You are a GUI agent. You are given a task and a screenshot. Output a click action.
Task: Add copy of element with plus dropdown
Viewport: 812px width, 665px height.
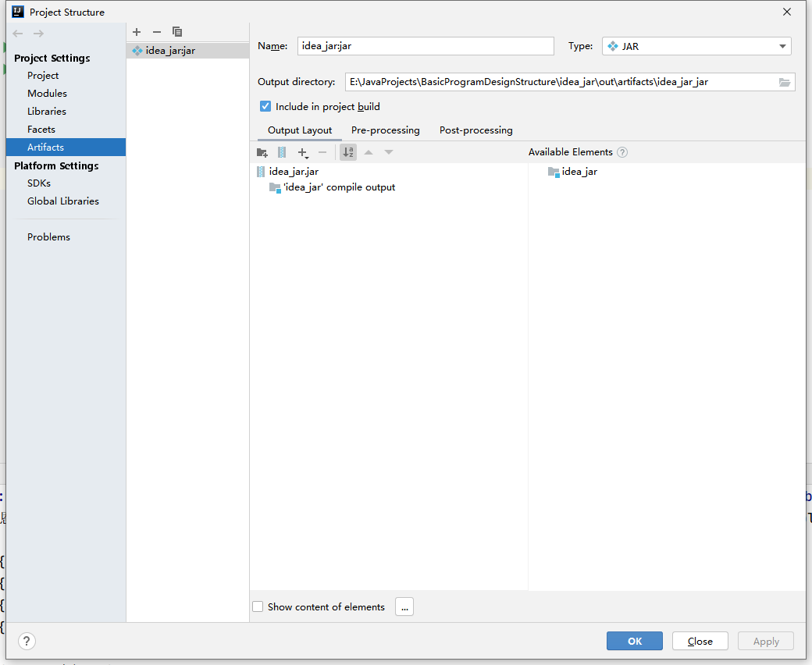tap(303, 152)
